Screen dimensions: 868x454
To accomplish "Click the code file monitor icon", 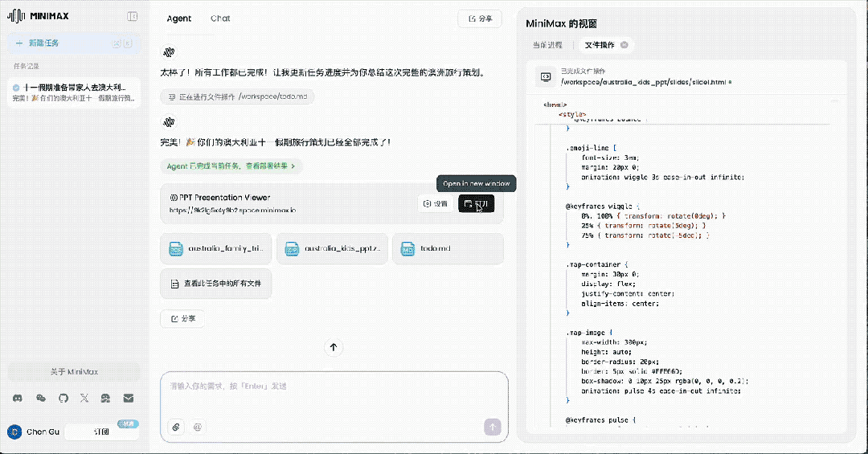I will (546, 77).
